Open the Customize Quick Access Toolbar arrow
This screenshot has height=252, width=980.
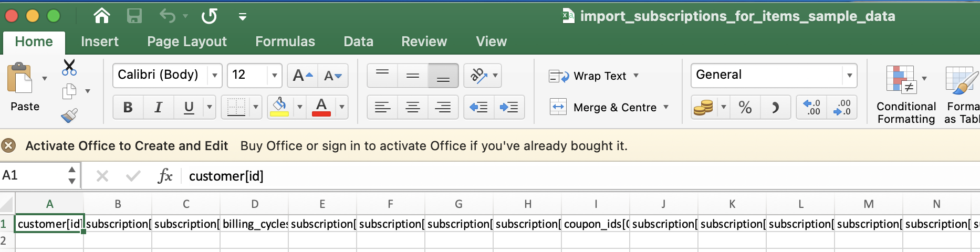pyautogui.click(x=243, y=17)
